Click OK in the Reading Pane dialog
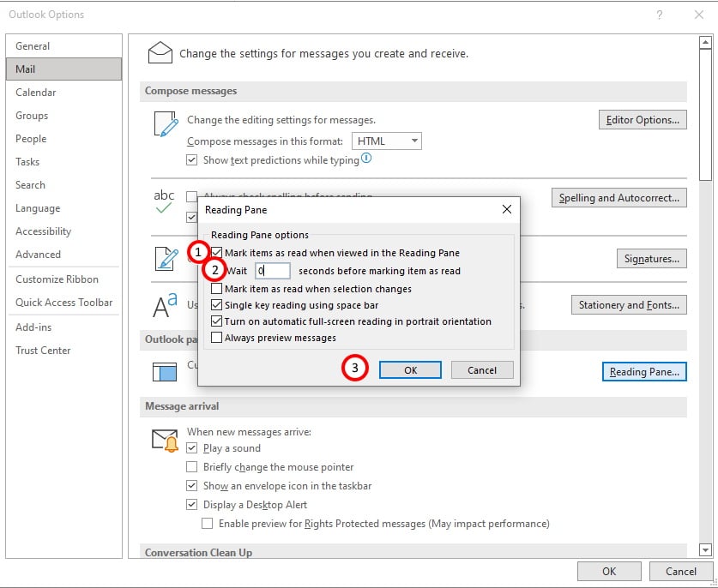 [410, 370]
